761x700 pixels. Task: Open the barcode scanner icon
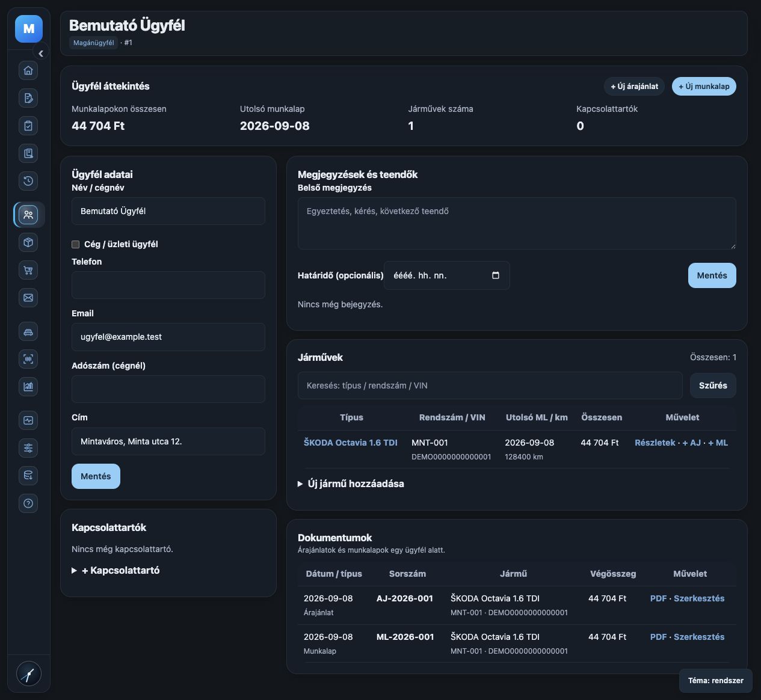click(x=28, y=359)
